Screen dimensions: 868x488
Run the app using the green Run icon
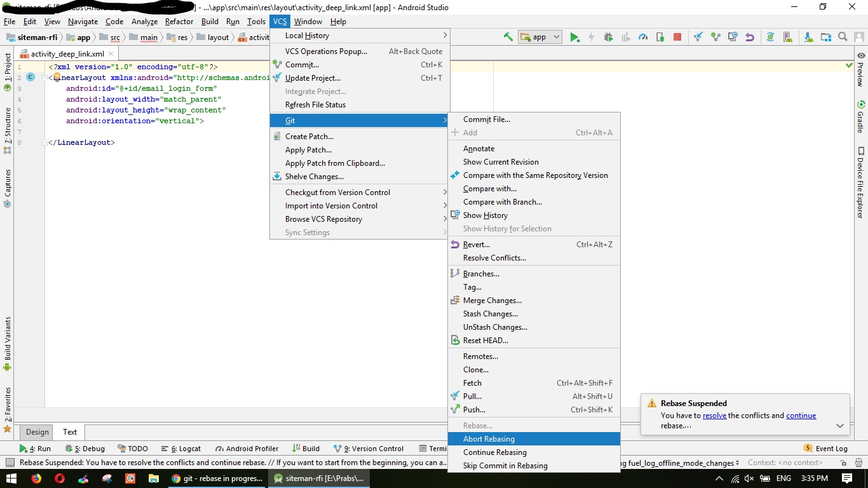click(x=573, y=37)
